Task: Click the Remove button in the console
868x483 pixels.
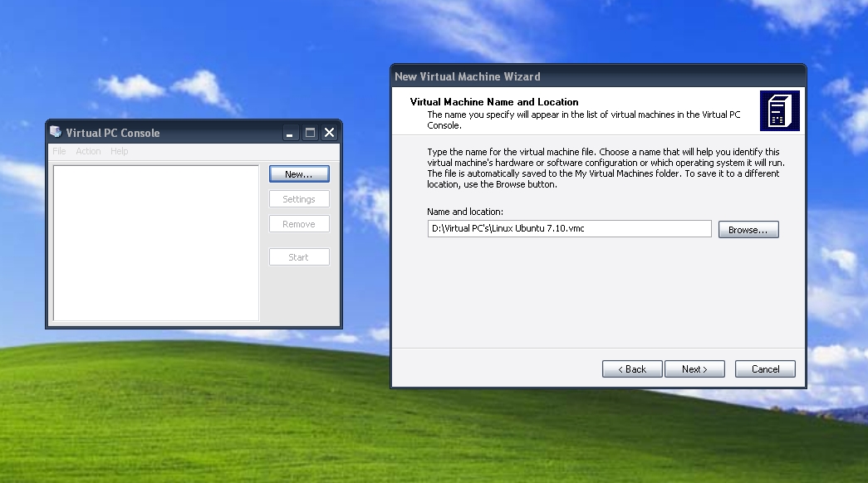Action: coord(299,224)
